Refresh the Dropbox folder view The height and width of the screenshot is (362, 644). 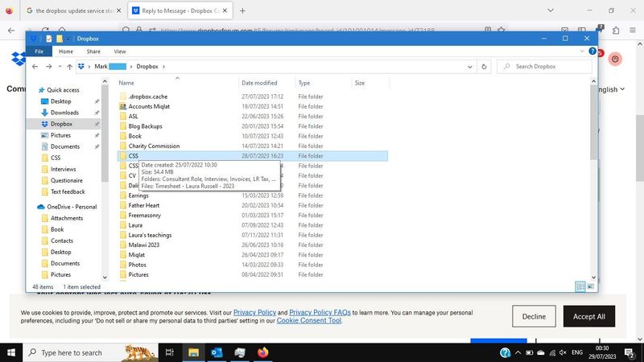pos(483,66)
